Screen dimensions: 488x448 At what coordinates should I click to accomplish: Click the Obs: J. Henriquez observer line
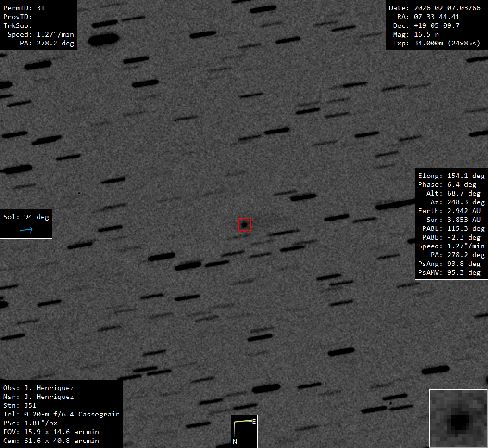coord(38,388)
